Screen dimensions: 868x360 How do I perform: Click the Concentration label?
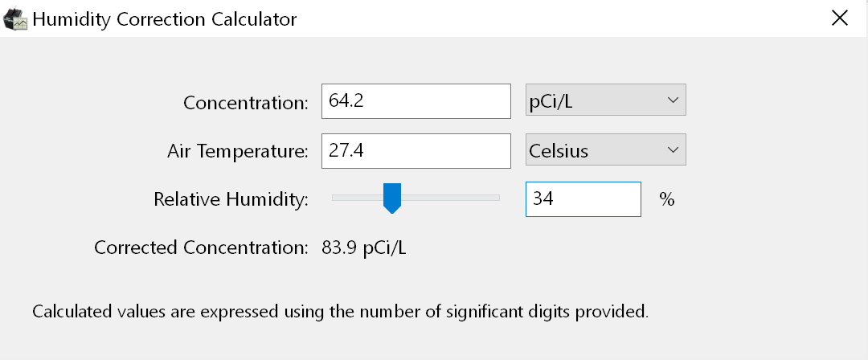pos(245,103)
